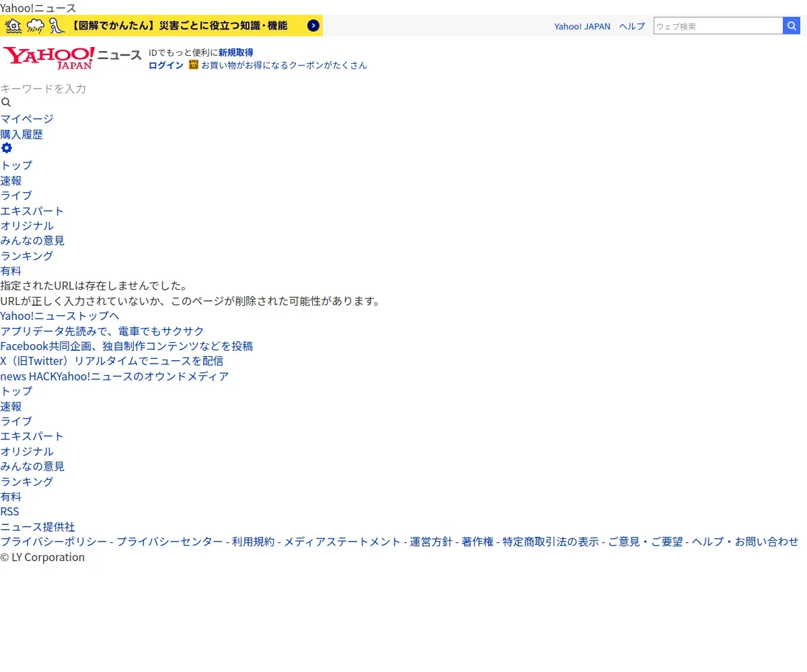Go to マイページ
Image resolution: width=807 pixels, height=672 pixels.
(x=27, y=119)
